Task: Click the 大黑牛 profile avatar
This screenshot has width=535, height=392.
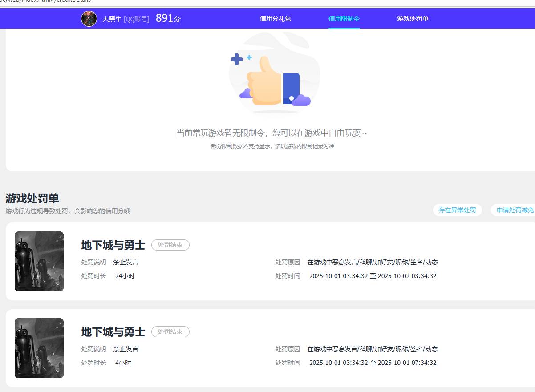Action: pos(89,19)
